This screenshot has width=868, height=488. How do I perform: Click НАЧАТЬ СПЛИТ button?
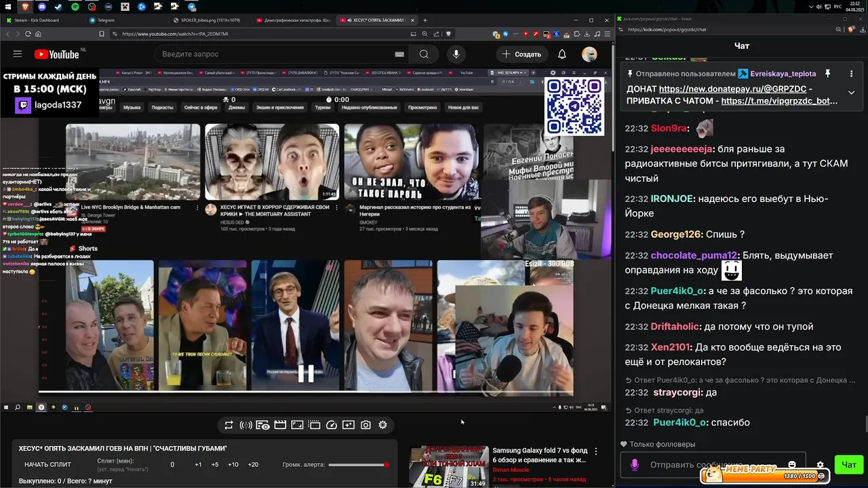coord(47,464)
